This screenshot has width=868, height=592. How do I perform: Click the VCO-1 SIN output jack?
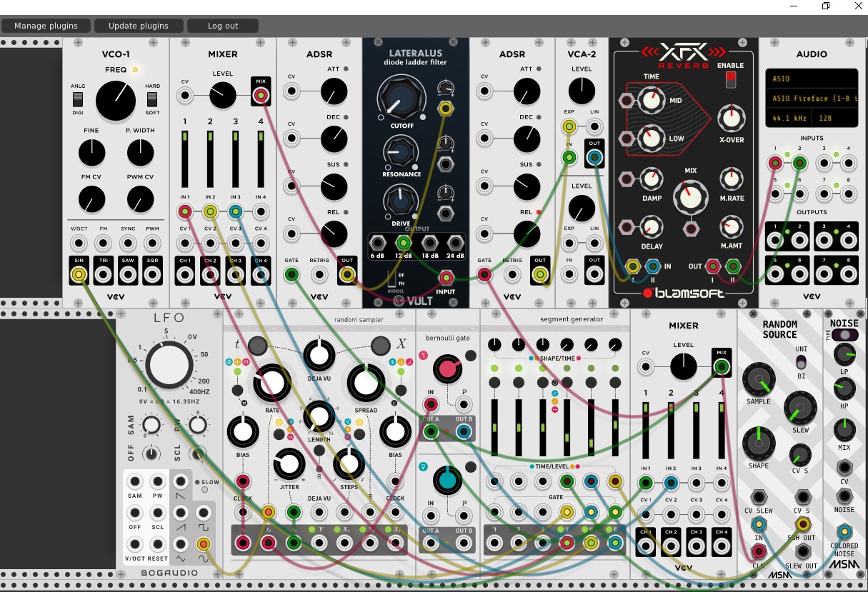79,274
